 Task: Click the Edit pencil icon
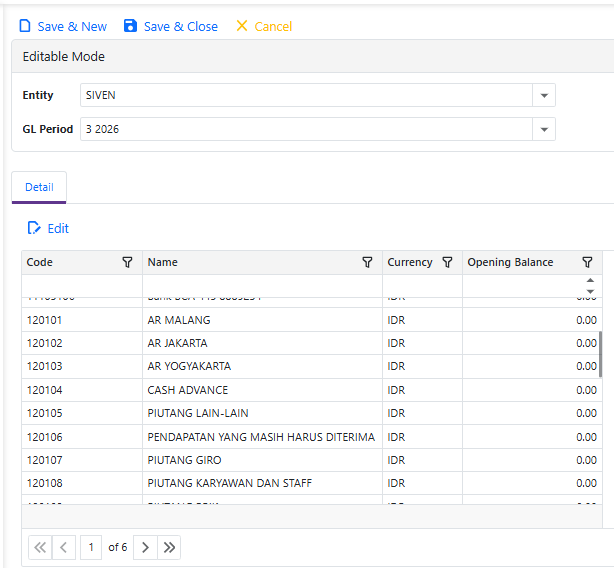[x=34, y=228]
